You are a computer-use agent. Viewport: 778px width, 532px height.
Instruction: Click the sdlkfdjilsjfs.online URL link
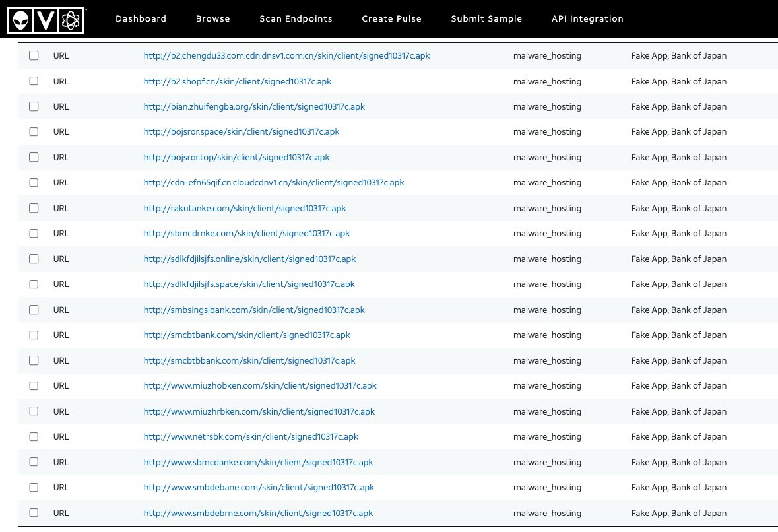point(249,259)
